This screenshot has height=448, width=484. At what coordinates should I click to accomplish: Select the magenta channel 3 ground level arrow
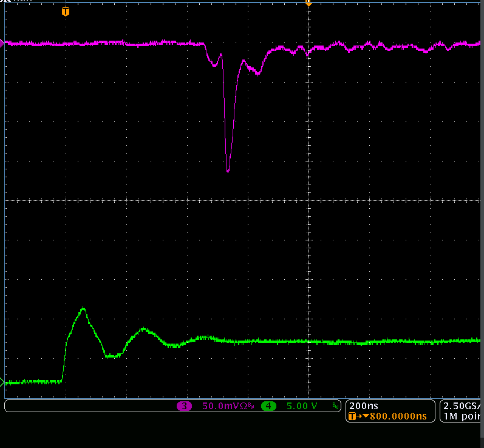(x=2, y=43)
